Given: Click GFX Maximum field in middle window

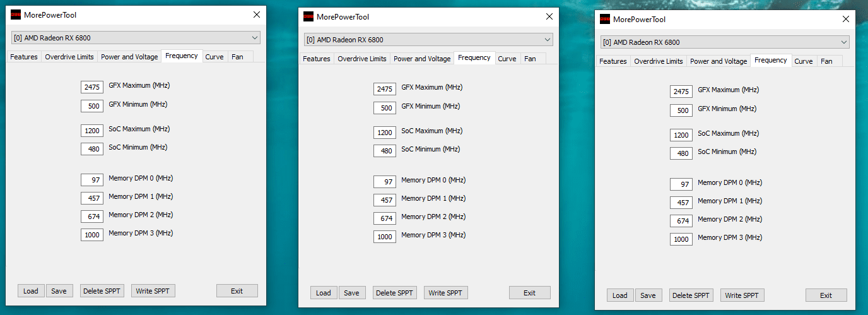Looking at the screenshot, I should [385, 89].
